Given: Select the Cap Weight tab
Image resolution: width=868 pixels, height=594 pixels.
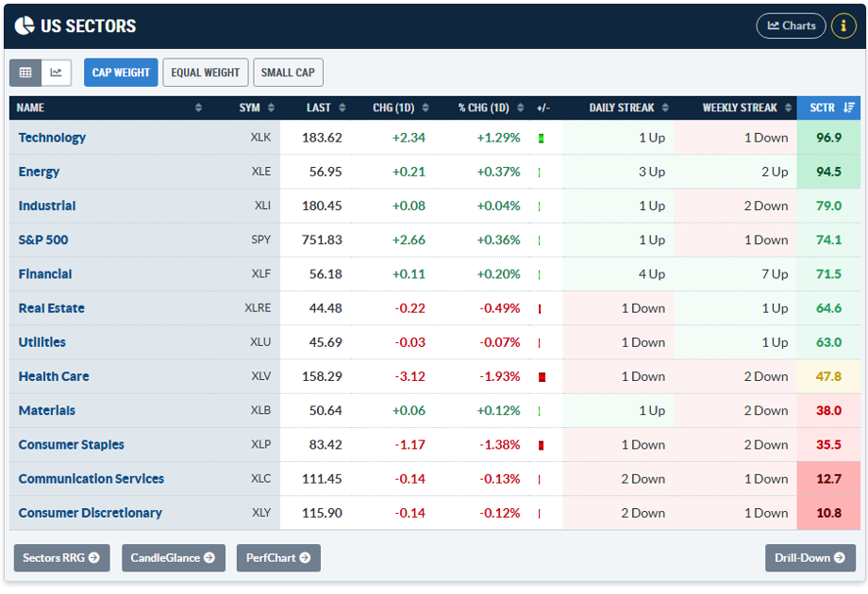Looking at the screenshot, I should tap(121, 73).
